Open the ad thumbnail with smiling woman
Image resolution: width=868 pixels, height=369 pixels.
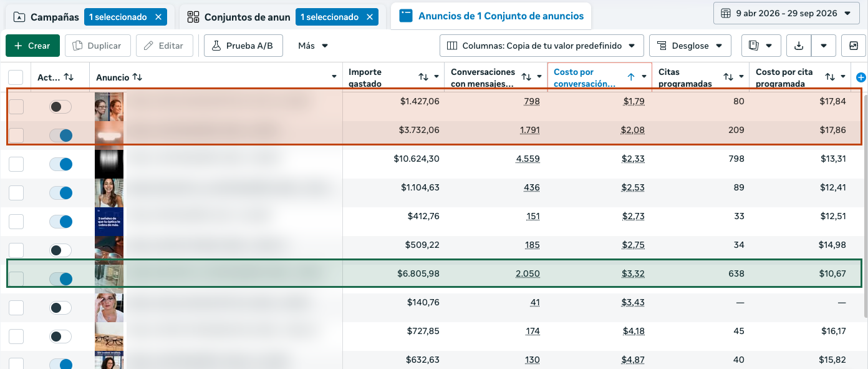pyautogui.click(x=109, y=193)
